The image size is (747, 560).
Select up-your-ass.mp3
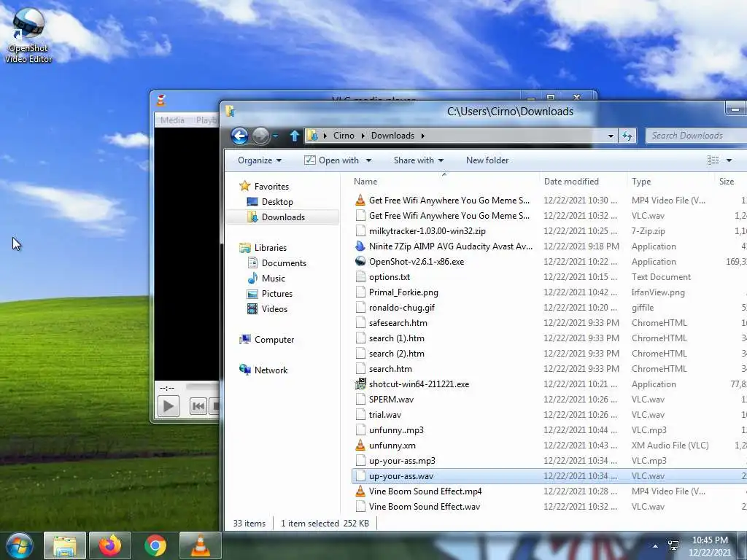pyautogui.click(x=402, y=461)
